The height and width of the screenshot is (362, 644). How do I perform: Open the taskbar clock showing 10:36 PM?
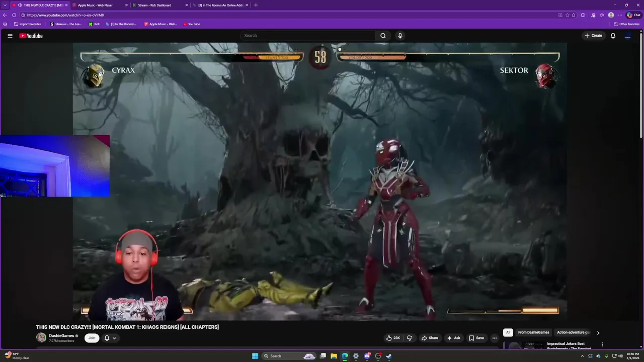(x=632, y=356)
